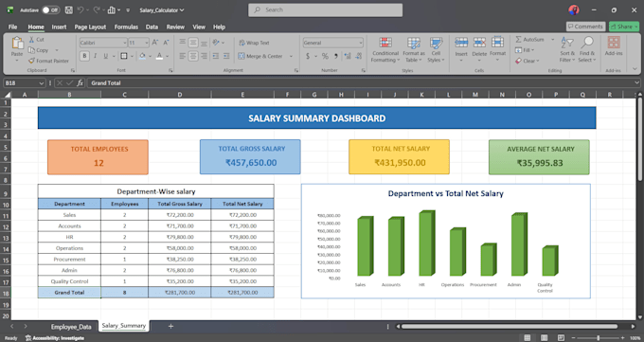The width and height of the screenshot is (644, 342).
Task: Click the Increase Indent icon
Action: tap(226, 56)
